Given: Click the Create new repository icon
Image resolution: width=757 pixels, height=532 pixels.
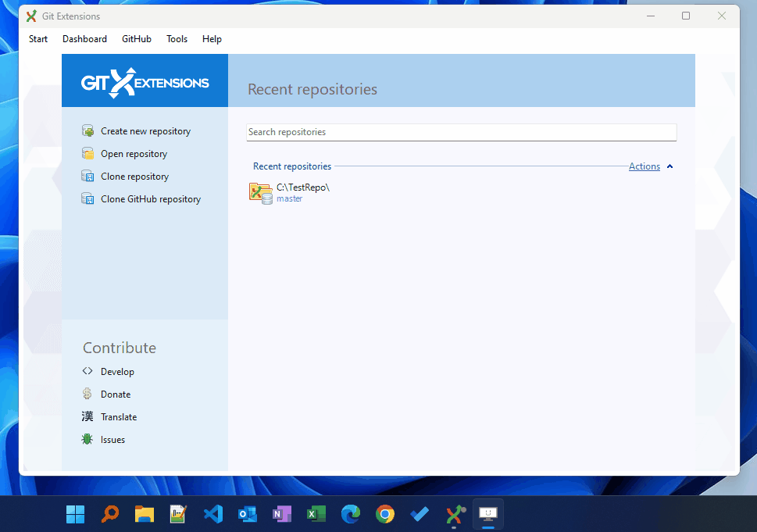Looking at the screenshot, I should (x=87, y=130).
